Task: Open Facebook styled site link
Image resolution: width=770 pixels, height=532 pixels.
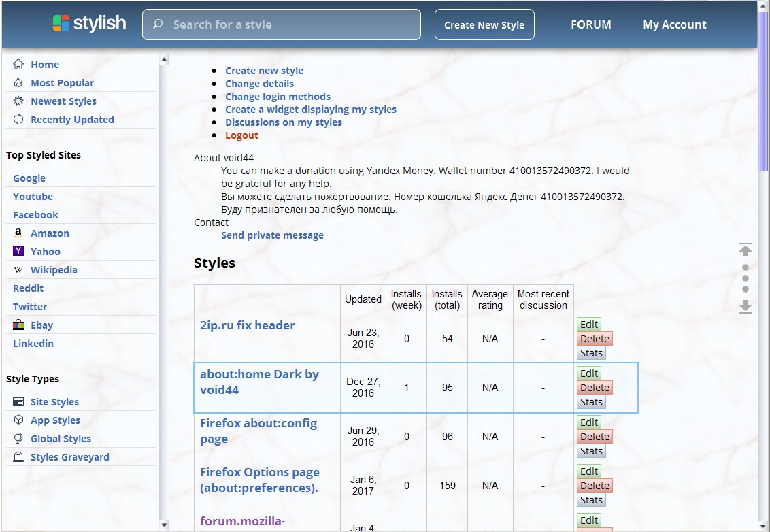Action: click(35, 215)
